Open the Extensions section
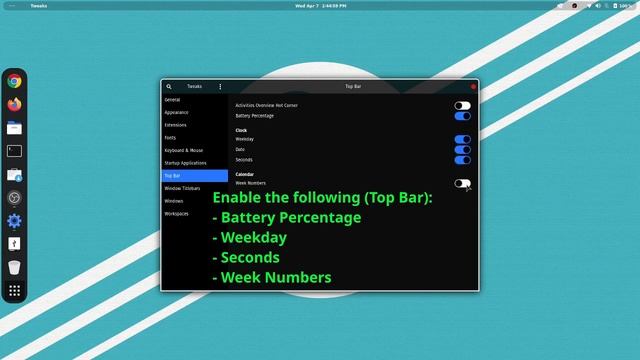 click(x=195, y=125)
